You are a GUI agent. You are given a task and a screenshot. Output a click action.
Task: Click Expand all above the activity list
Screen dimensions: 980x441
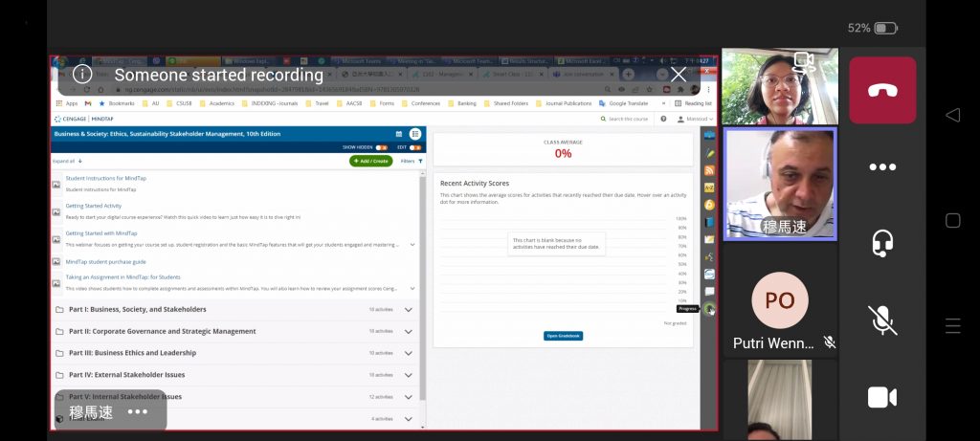(x=67, y=161)
